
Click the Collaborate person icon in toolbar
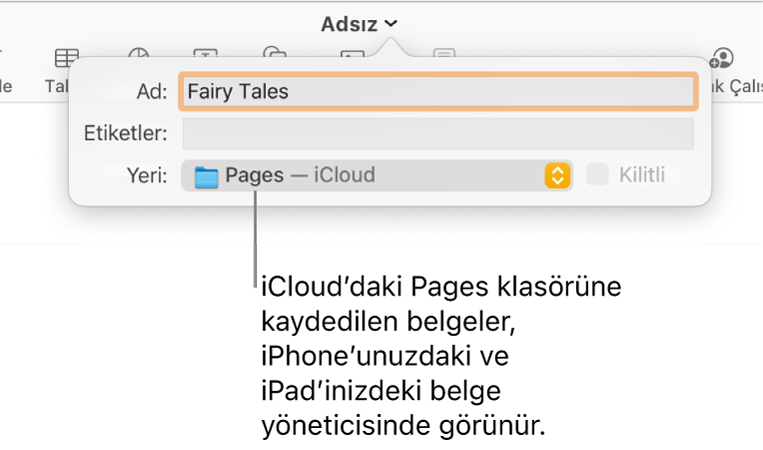pos(721,58)
